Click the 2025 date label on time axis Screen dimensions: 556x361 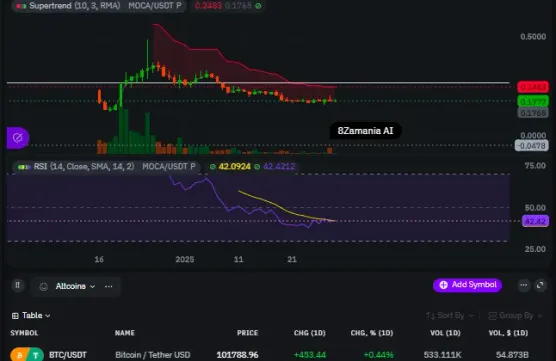(185, 260)
